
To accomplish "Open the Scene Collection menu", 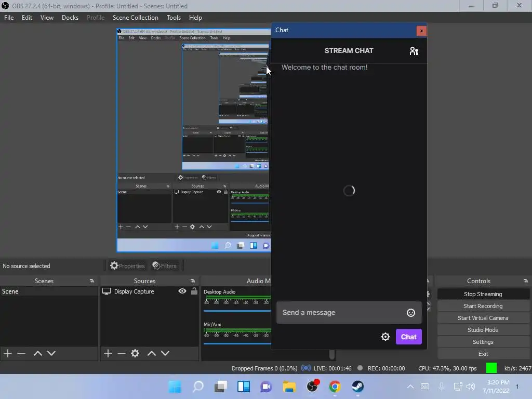I will click(136, 18).
